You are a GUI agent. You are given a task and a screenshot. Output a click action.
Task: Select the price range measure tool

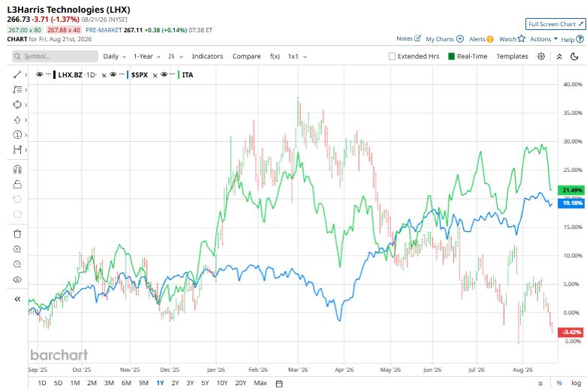coord(17,149)
